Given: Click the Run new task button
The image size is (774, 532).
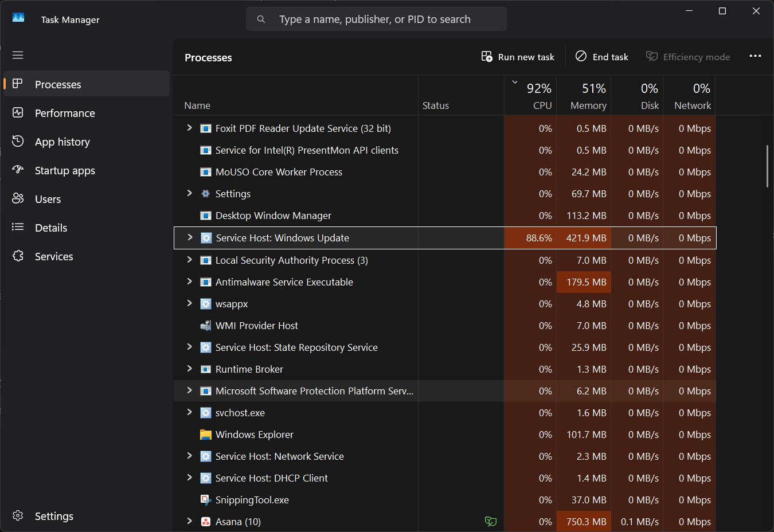Looking at the screenshot, I should pos(518,57).
